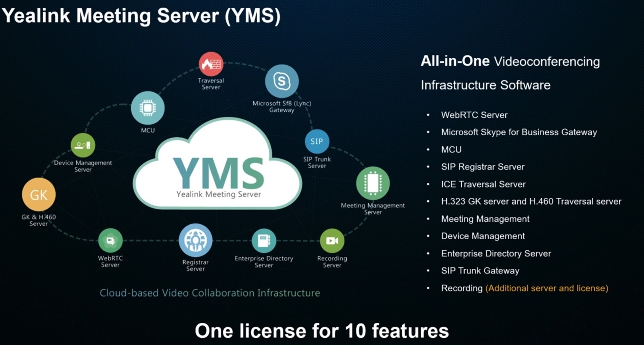
Task: Click the 'Enterprise Directory Server' bullet item
Action: coord(496,254)
